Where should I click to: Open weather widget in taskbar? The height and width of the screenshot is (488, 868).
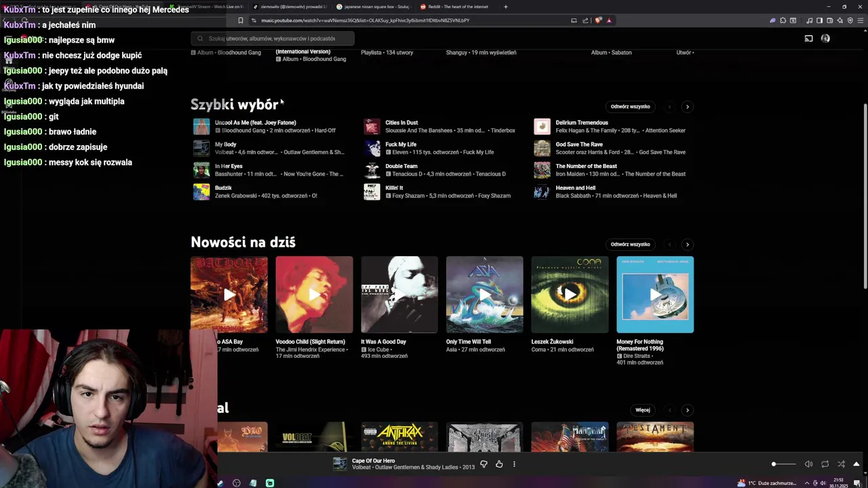pos(768,483)
